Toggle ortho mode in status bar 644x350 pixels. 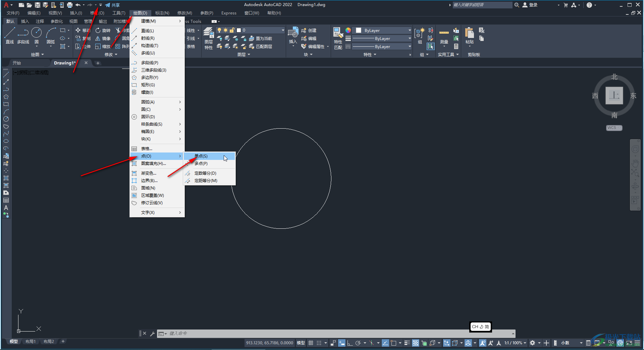click(350, 343)
